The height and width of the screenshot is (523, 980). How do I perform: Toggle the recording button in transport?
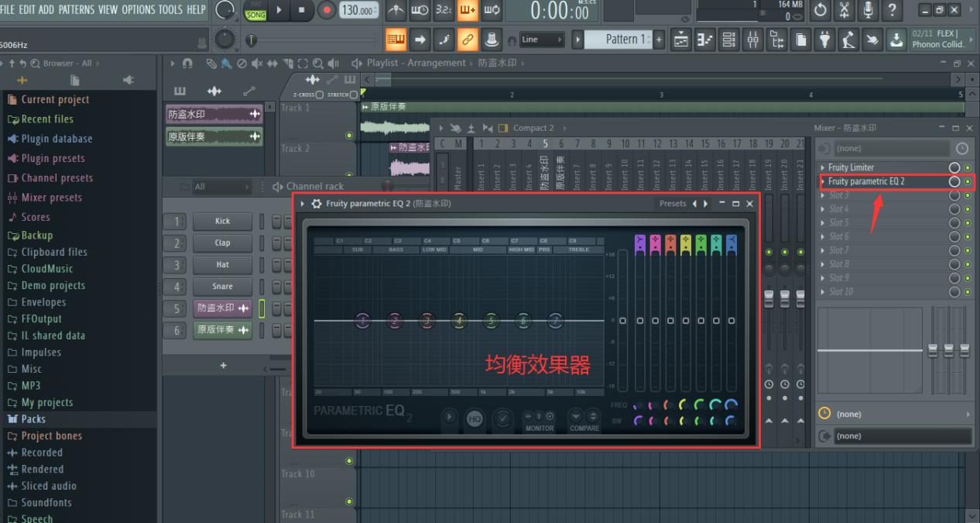[x=327, y=11]
